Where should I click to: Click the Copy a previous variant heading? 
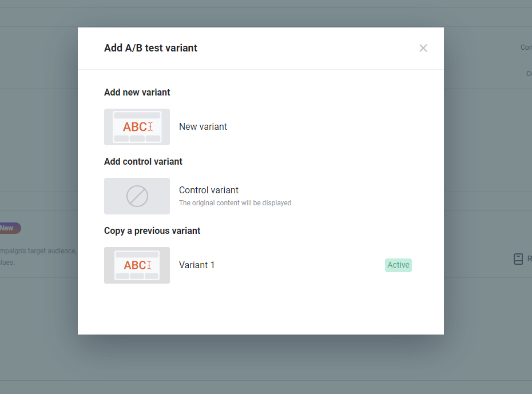coord(152,231)
